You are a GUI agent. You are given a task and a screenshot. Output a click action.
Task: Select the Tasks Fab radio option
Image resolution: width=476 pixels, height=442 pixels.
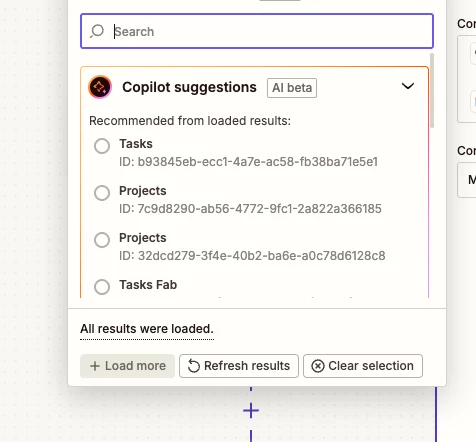102,287
